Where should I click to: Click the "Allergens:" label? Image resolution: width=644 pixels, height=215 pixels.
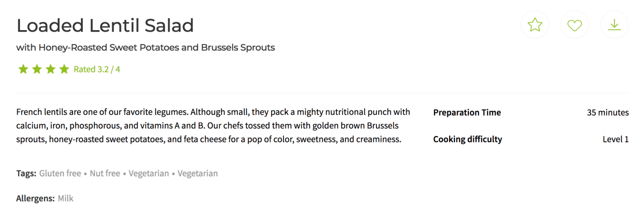pos(35,198)
